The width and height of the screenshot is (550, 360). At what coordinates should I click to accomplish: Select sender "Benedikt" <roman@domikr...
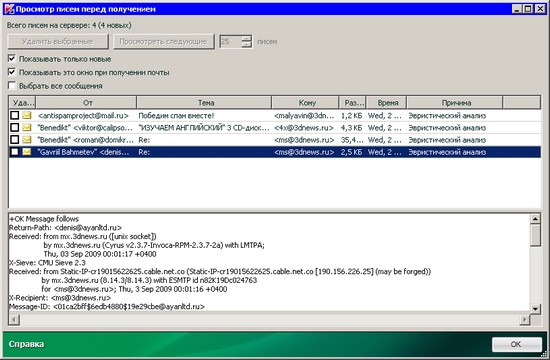pos(85,140)
